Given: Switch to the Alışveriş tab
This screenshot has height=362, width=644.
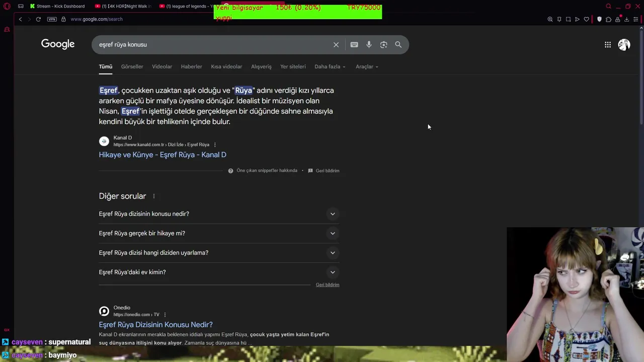Looking at the screenshot, I should point(261,66).
